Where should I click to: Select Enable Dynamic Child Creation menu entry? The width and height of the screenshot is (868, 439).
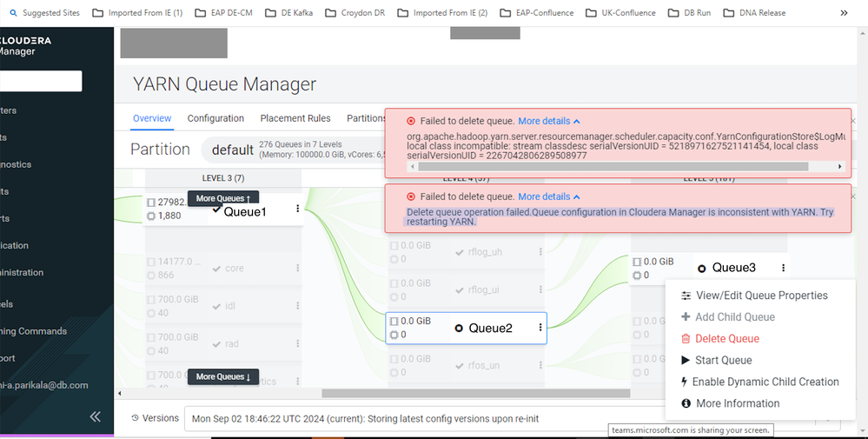[759, 382]
